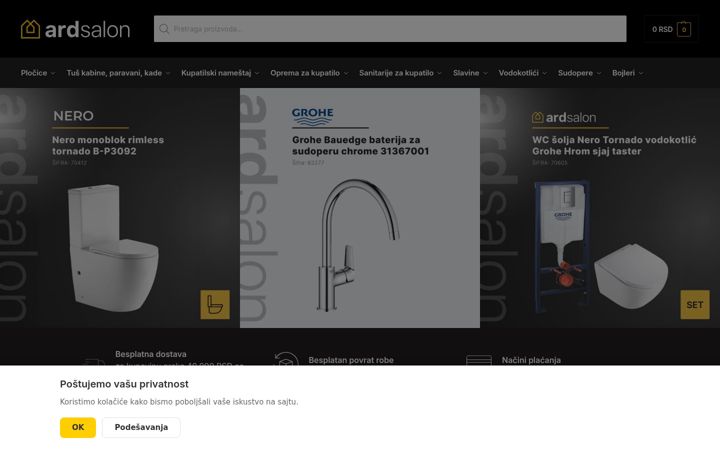Screen dimensions: 720x450
Task: Open cookie Podešavanja settings
Action: coord(141,428)
